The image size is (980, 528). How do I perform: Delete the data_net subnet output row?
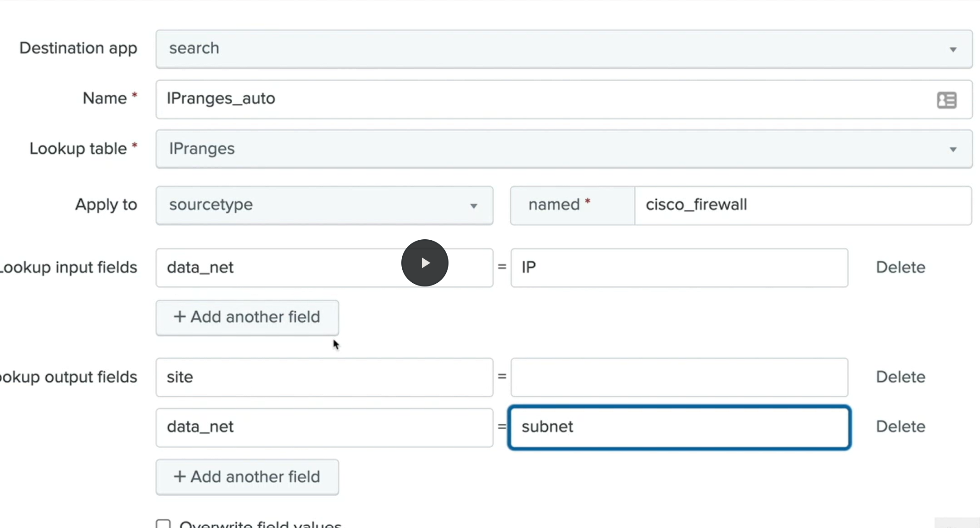pos(900,426)
